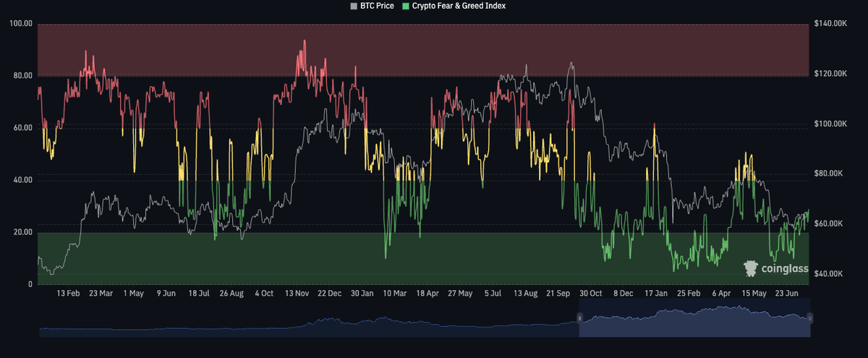Grab the right handle of the range slider
The width and height of the screenshot is (868, 358).
[x=809, y=317]
